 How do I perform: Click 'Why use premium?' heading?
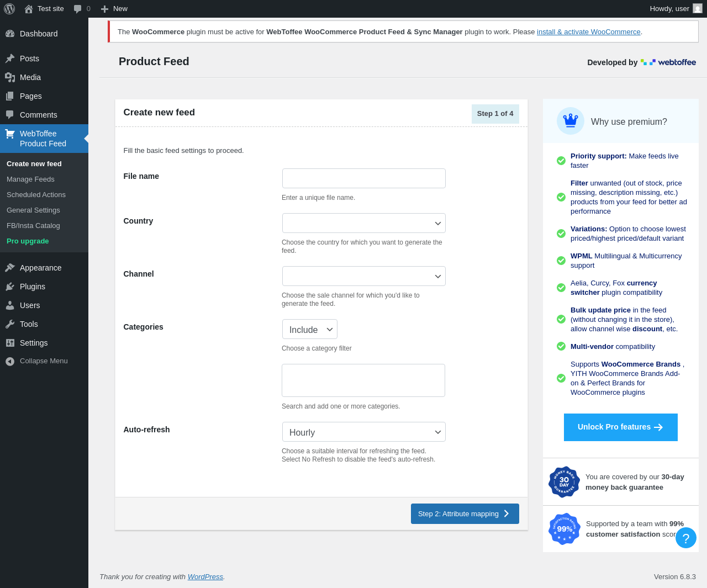[629, 122]
